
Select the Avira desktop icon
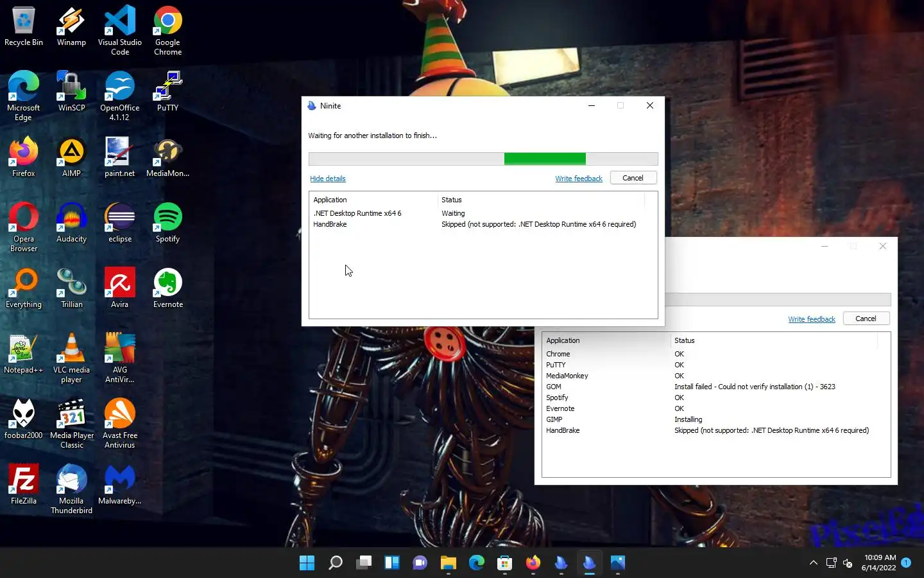point(120,288)
